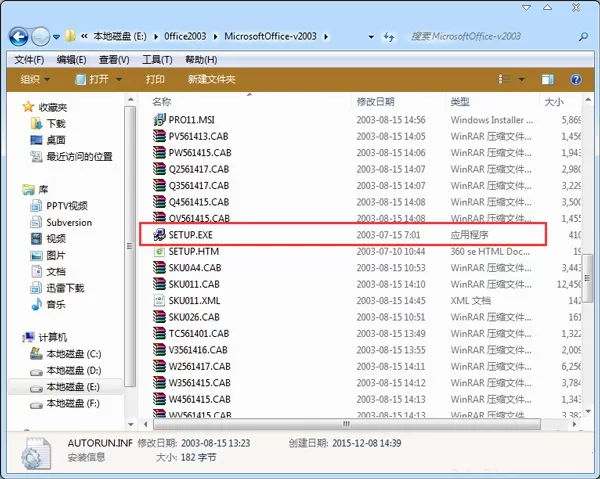This screenshot has height=479, width=600.
Task: Select the PRO11.MSI installer icon
Action: [x=159, y=120]
